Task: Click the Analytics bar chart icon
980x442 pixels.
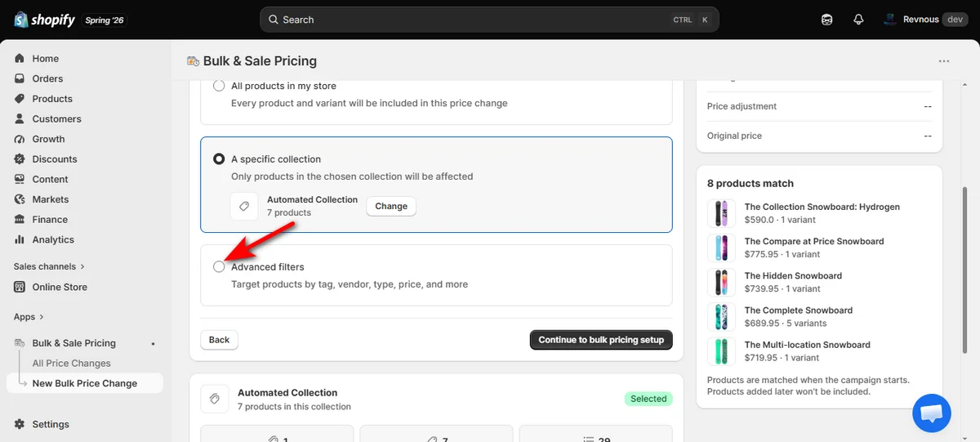Action: pyautogui.click(x=20, y=239)
